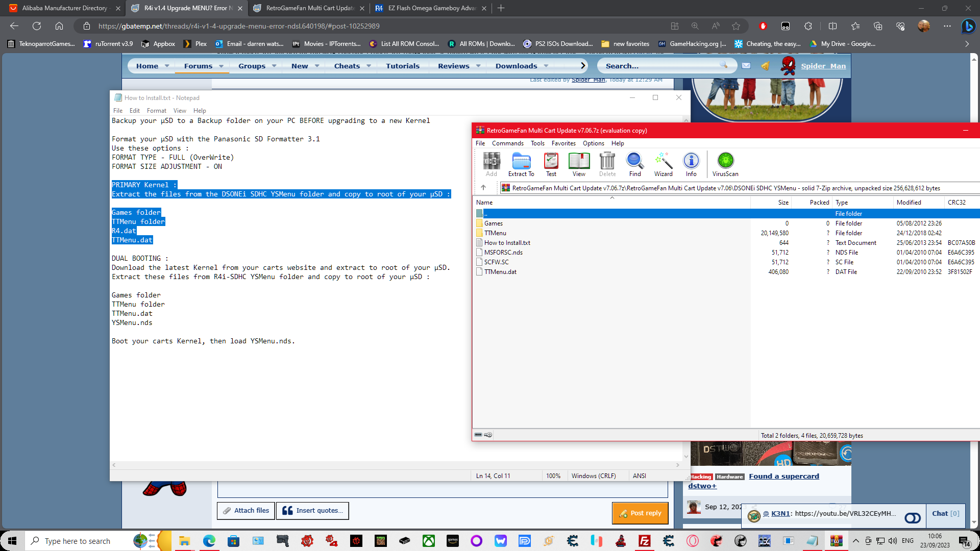
Task: Expand the Reviews dropdown arrow
Action: (478, 66)
